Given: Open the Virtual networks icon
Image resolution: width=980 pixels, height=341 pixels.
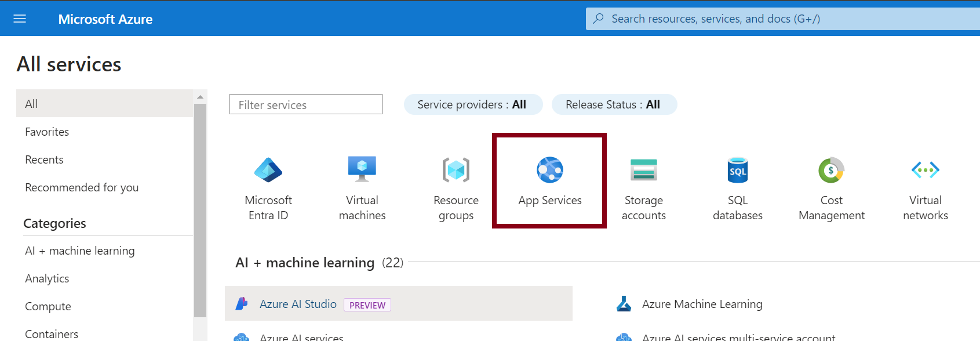Looking at the screenshot, I should [925, 170].
